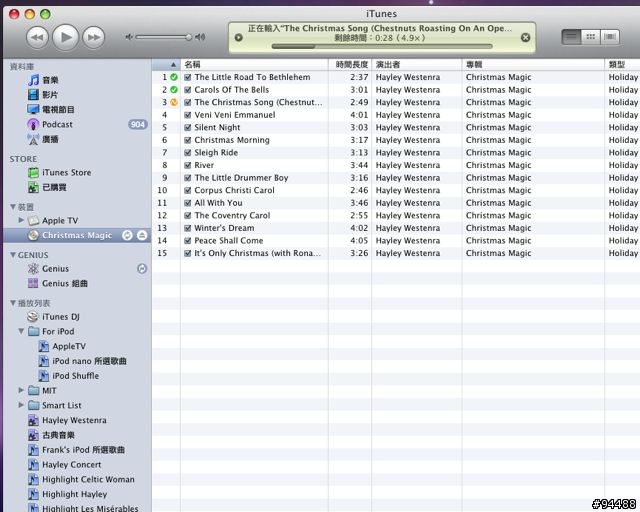Expand the Smart List folder
Screen dimensions: 640x512
(x=21, y=405)
